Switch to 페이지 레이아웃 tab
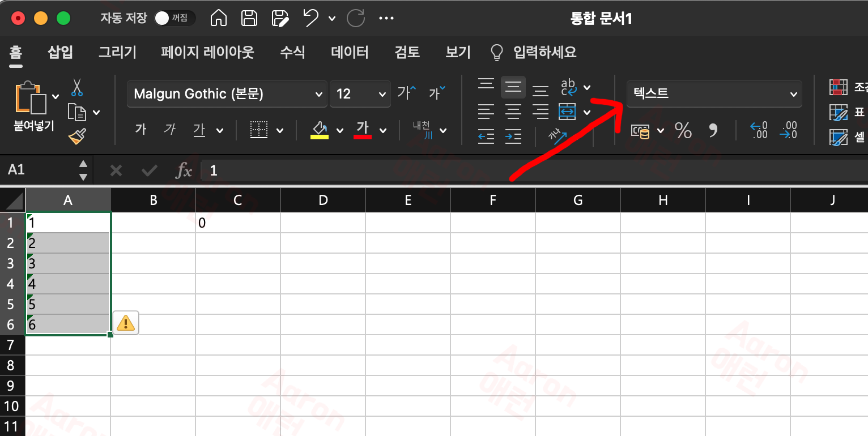 (207, 53)
